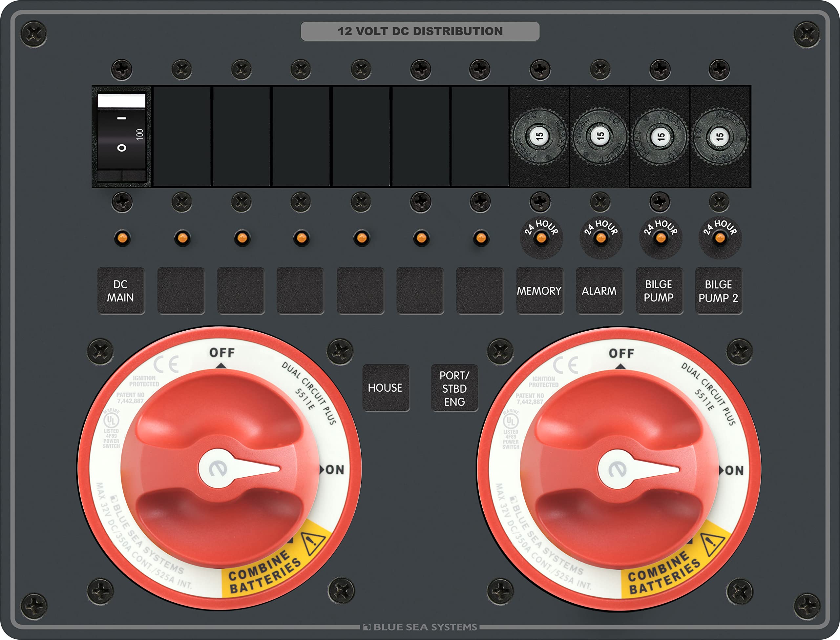
Task: Tap the Alarm 24 Hour indicator LED
Action: (x=601, y=238)
